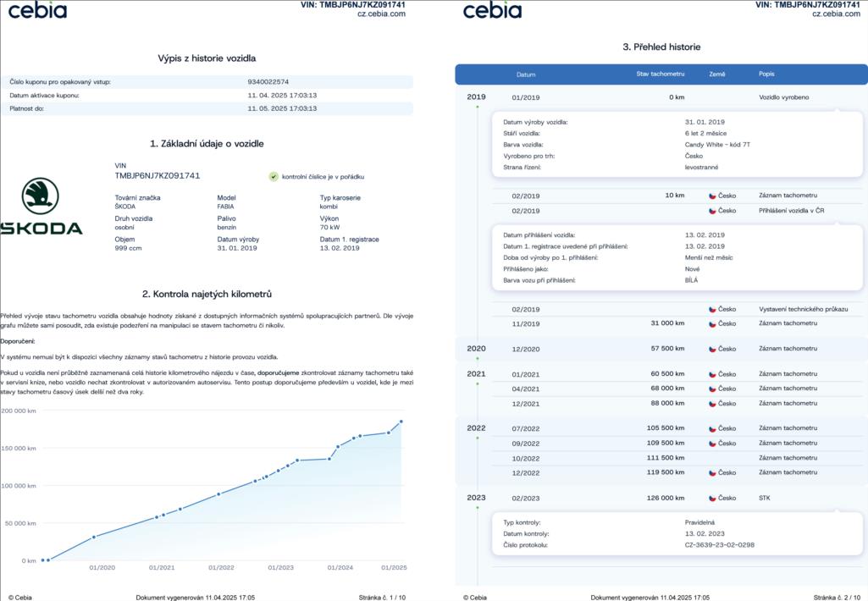
Task: Click the Cebia logo on page 1
Action: 37,10
